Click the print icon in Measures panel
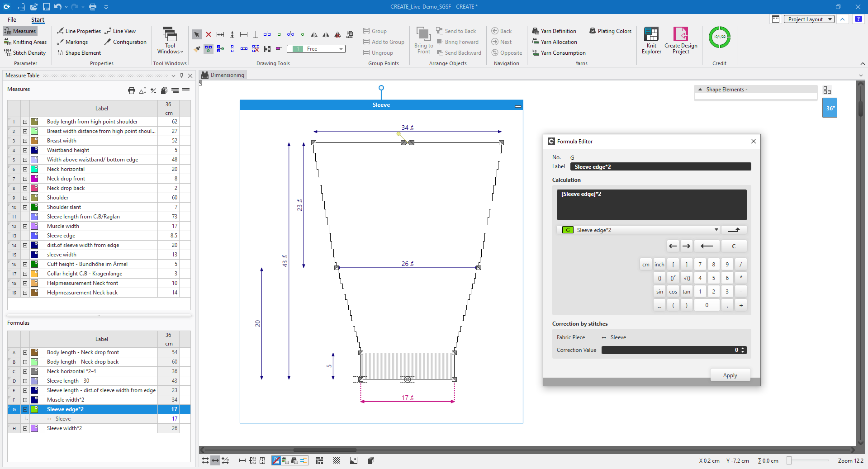Screen dimensions: 868x469 click(x=131, y=90)
